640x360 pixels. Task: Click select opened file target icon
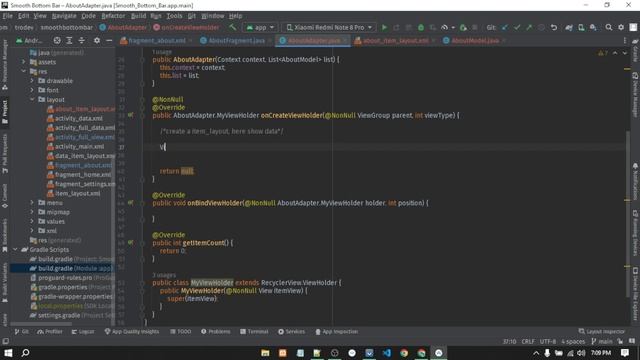(x=57, y=40)
